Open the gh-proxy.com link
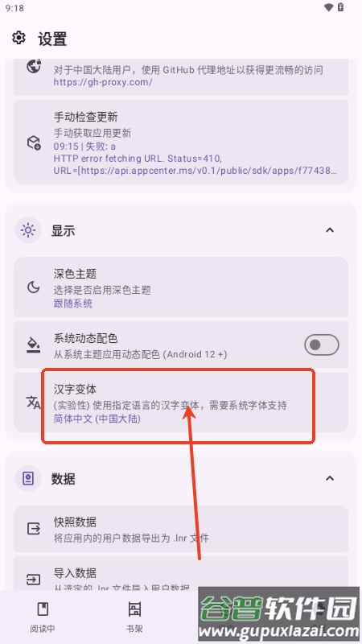Viewport: 362px width, 644px height. (x=103, y=82)
